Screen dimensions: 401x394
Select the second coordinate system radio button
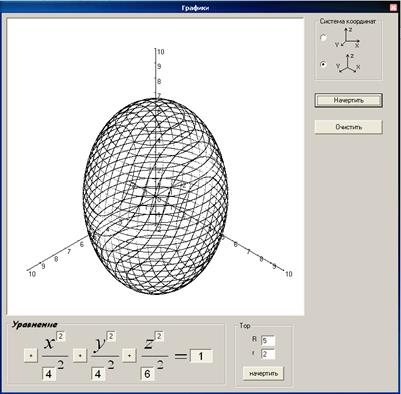323,64
